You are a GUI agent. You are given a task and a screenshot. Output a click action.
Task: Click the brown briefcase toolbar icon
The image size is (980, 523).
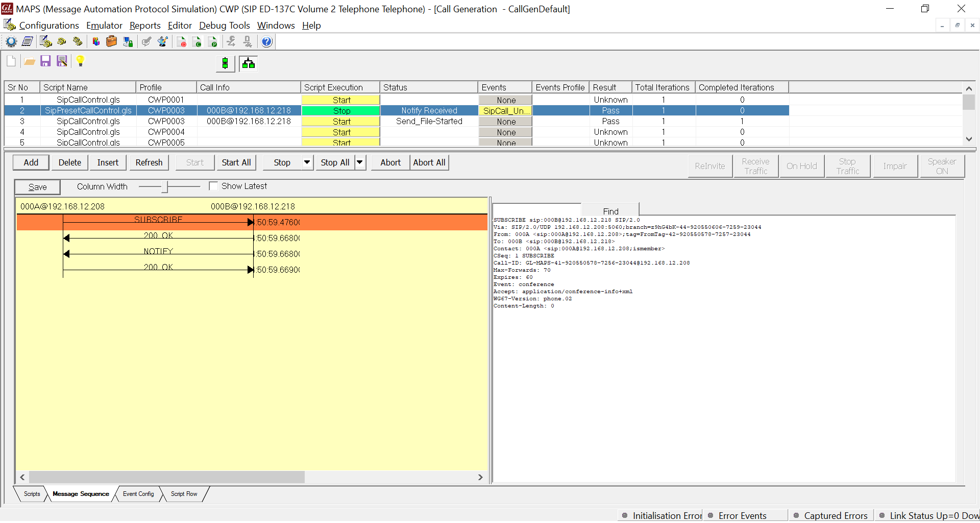[111, 42]
